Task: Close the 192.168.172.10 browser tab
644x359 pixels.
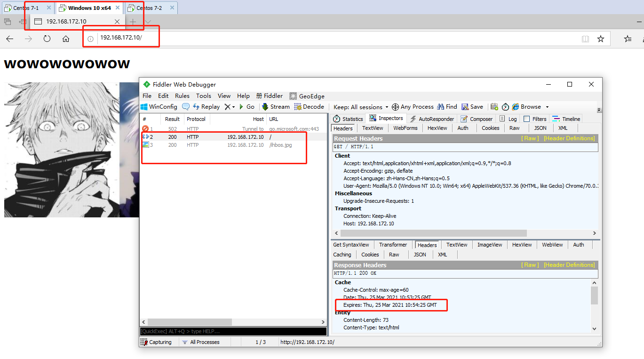Action: pos(117,22)
